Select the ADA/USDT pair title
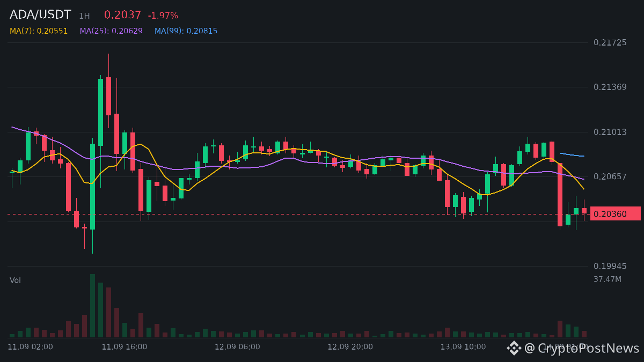This screenshot has width=644, height=362. (x=40, y=15)
